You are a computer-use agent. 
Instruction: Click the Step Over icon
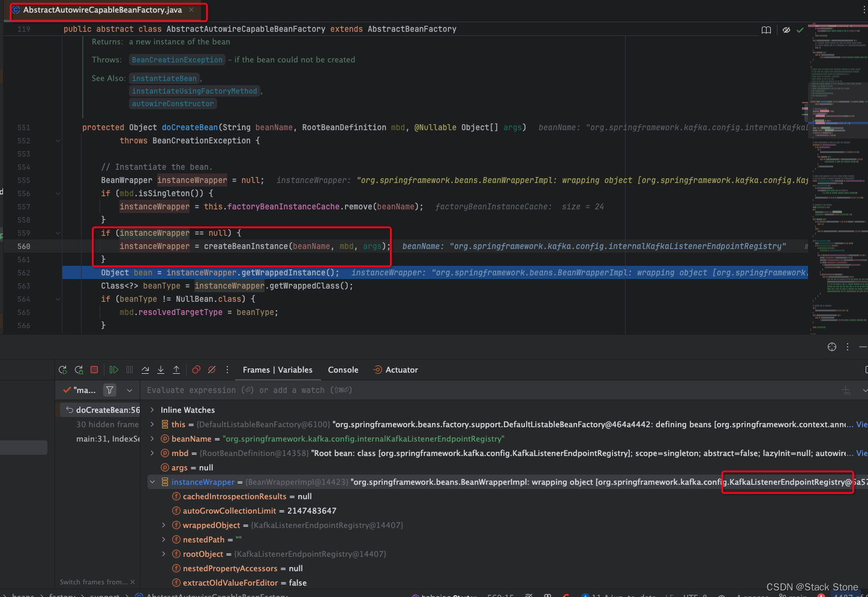(x=145, y=370)
